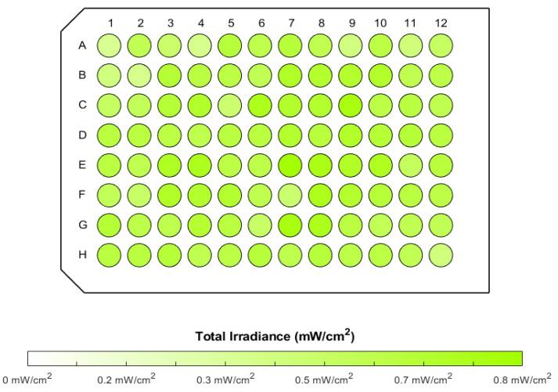
Task: Select row label A
Action: pyautogui.click(x=81, y=45)
